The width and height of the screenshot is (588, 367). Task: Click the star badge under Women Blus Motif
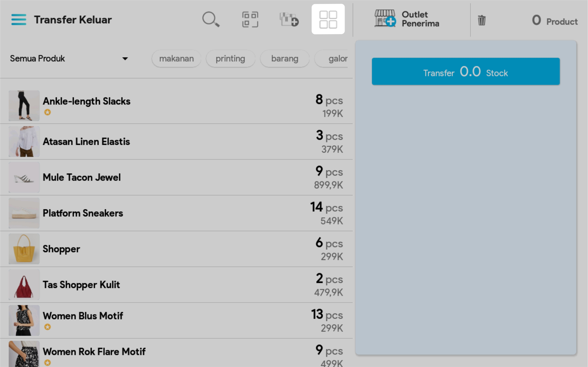[48, 327]
